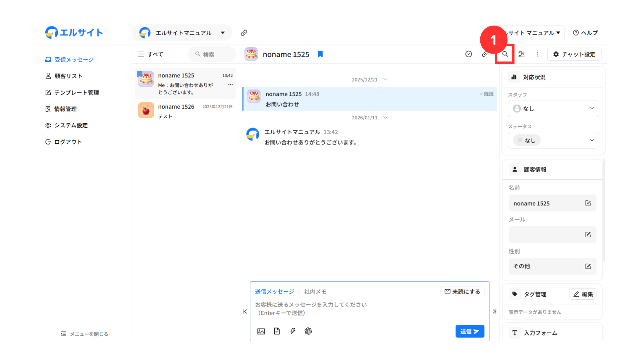
Task: Attach a file using the document icon
Action: (x=277, y=331)
